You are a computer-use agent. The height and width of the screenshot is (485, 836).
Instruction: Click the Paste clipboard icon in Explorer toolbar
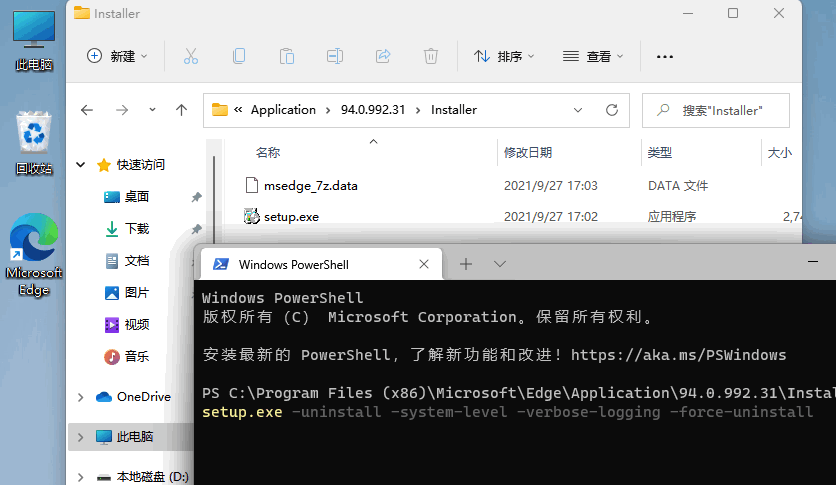coord(287,56)
